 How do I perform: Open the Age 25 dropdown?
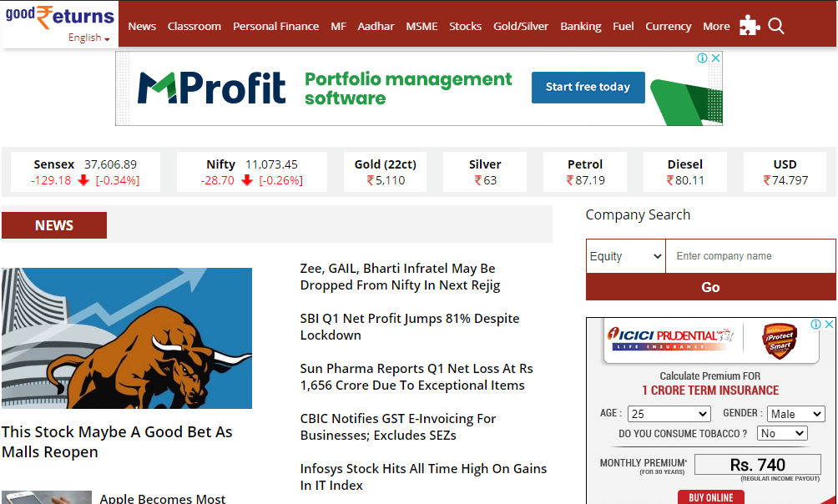pyautogui.click(x=669, y=414)
